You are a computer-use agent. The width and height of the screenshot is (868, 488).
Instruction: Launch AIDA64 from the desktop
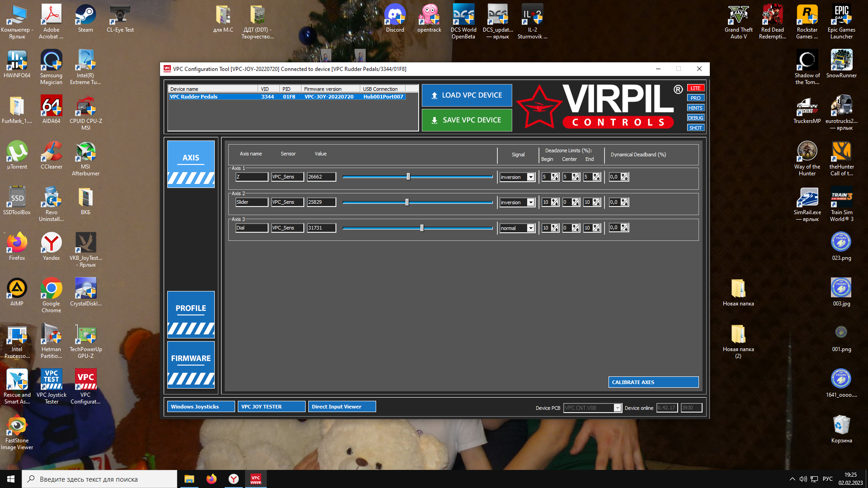(x=51, y=110)
